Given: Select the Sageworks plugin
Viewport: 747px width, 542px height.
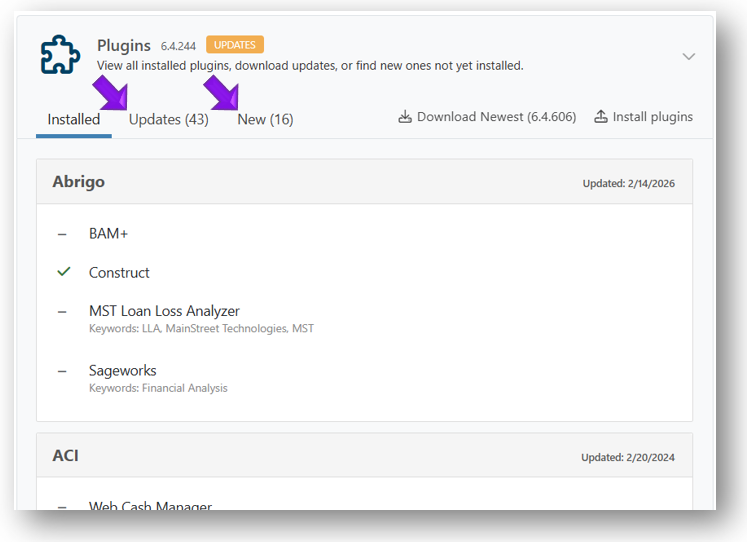Looking at the screenshot, I should (x=122, y=371).
